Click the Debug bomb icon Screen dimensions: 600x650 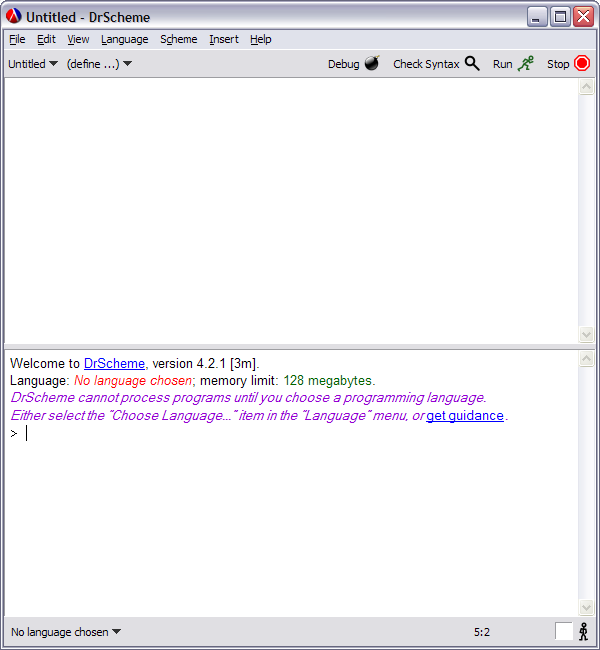[x=372, y=63]
